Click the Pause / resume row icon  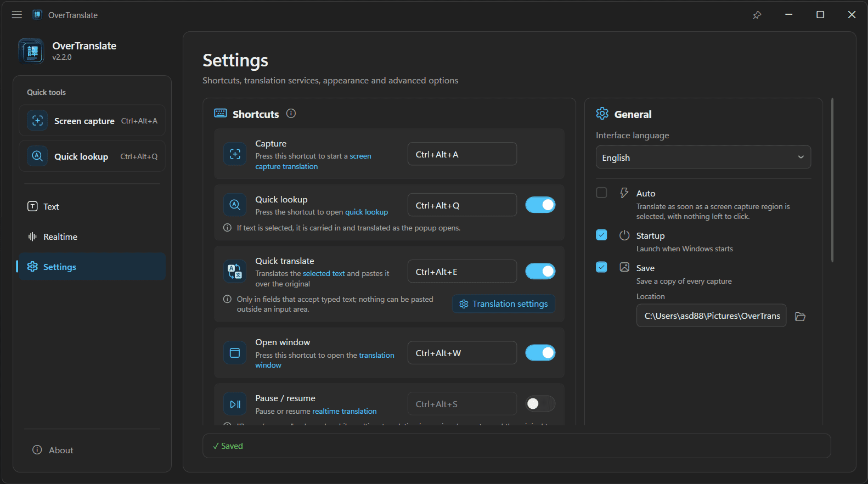tap(235, 404)
